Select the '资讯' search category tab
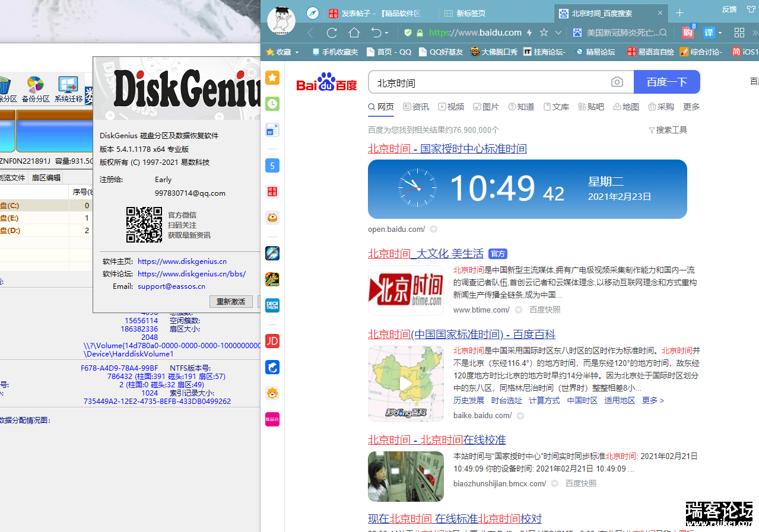 click(x=416, y=107)
